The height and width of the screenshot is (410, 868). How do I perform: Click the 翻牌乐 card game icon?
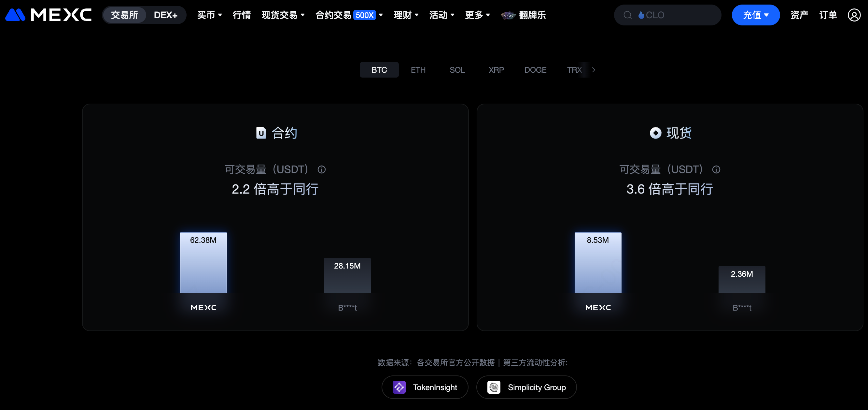tap(508, 15)
